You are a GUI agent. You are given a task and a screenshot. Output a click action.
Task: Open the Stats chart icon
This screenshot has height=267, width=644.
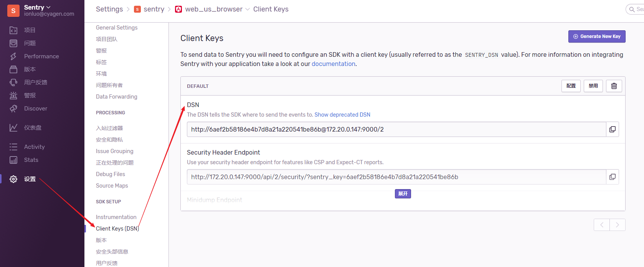click(x=13, y=160)
